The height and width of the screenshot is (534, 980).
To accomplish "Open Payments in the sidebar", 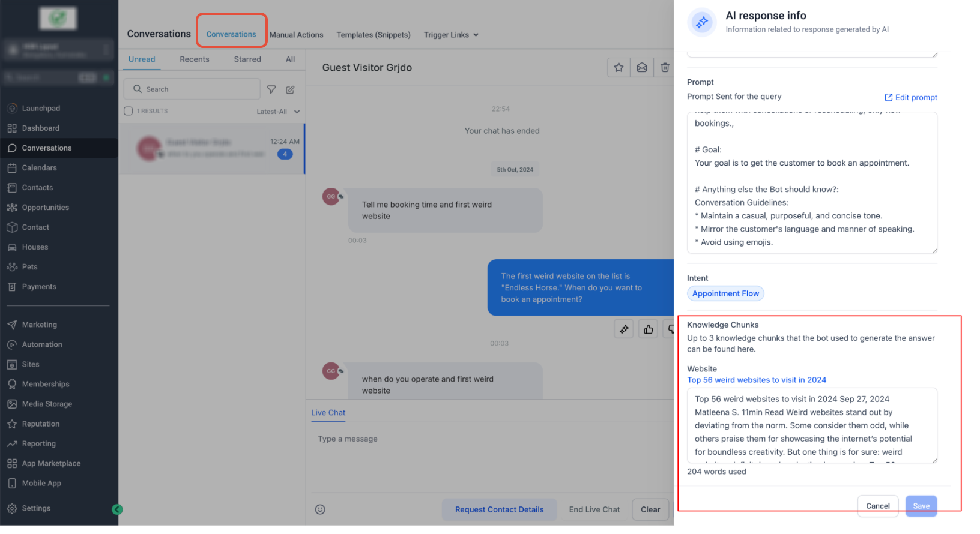I will pos(39,287).
